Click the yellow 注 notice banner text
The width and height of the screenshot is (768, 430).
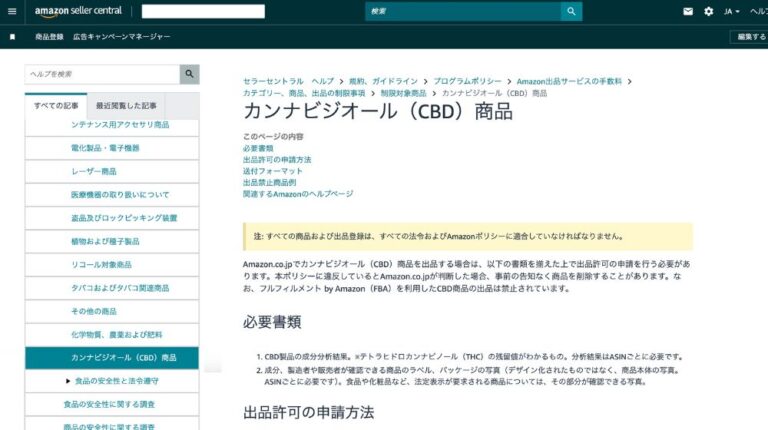[438, 236]
